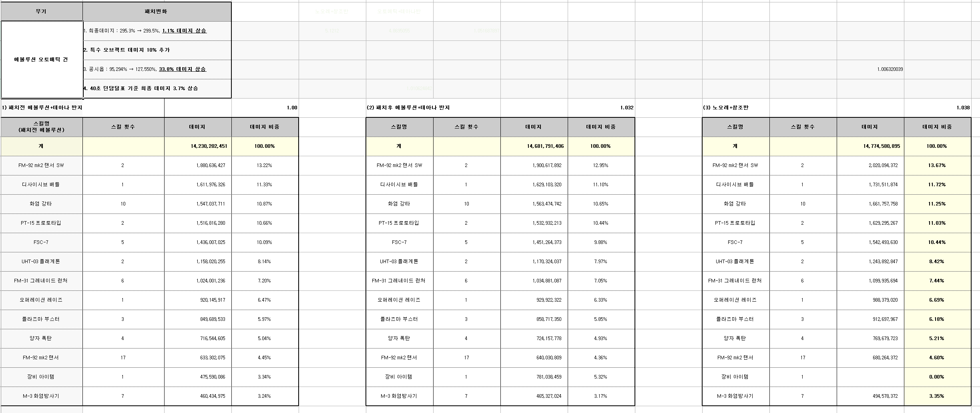Click 스킬 횟수 header in second table
The height and width of the screenshot is (413, 980).
pyautogui.click(x=467, y=127)
